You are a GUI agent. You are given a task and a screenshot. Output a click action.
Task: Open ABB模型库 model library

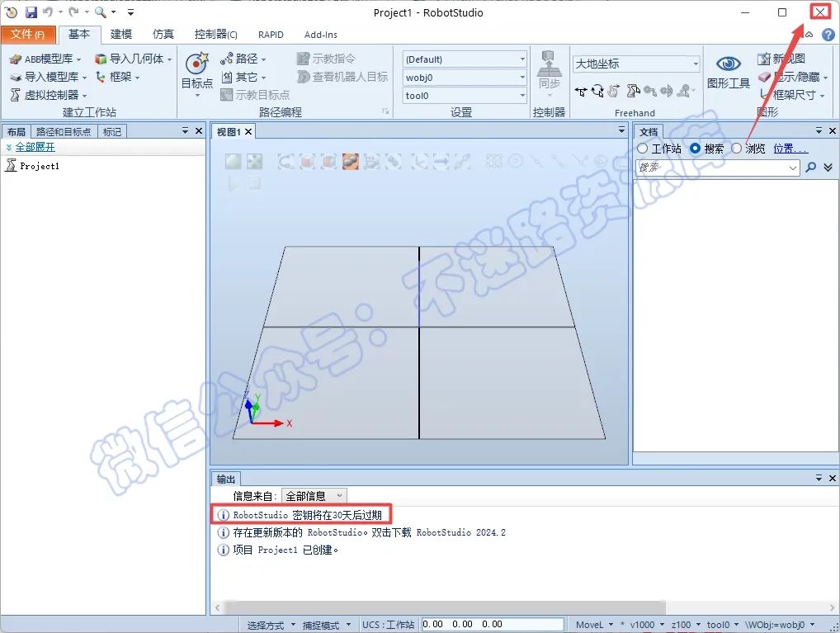click(x=45, y=59)
